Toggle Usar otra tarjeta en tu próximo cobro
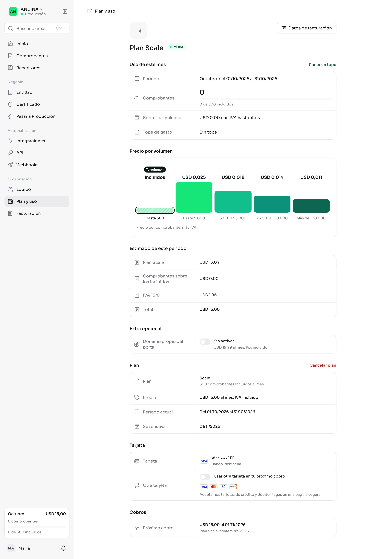 205,477
